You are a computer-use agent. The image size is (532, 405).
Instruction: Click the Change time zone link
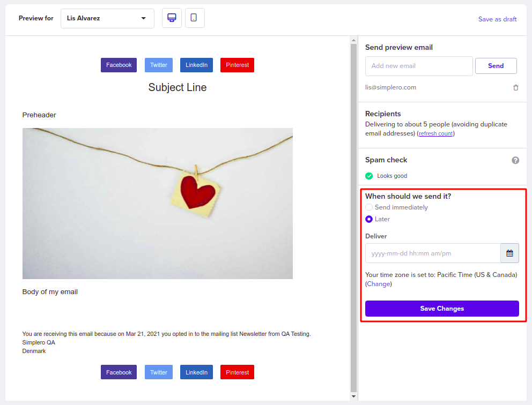(378, 284)
